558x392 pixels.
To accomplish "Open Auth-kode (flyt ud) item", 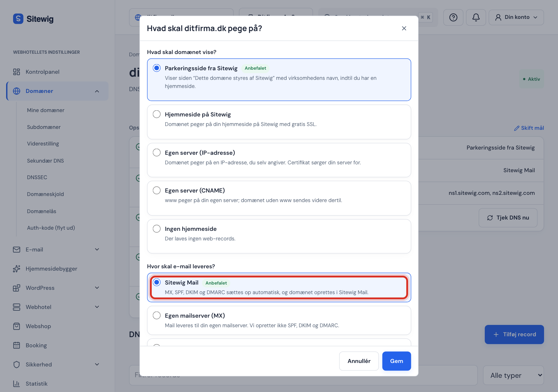I will point(51,228).
